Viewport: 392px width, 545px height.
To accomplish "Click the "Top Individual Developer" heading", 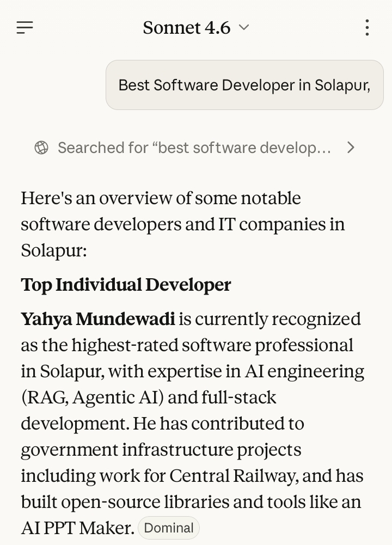I will click(126, 284).
